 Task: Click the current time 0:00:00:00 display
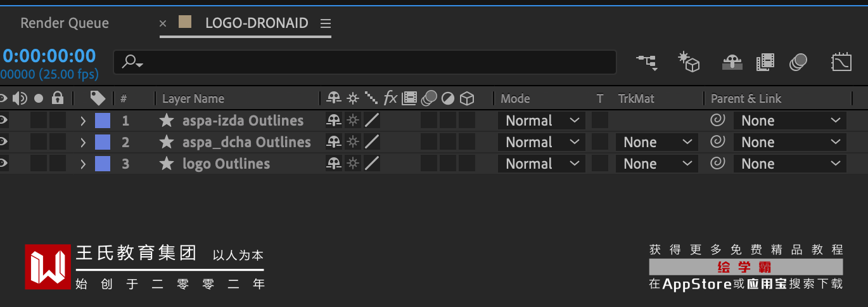[x=49, y=56]
